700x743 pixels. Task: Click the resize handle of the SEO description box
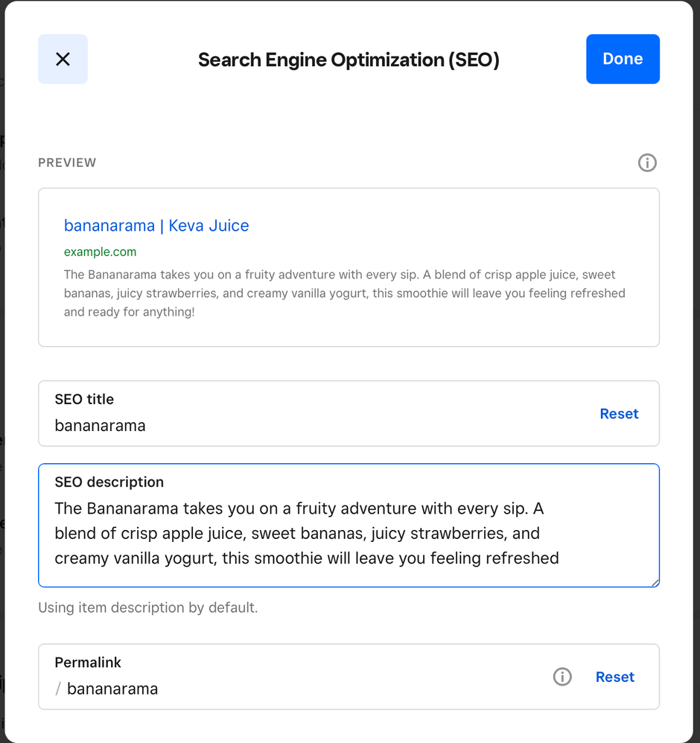pyautogui.click(x=655, y=582)
